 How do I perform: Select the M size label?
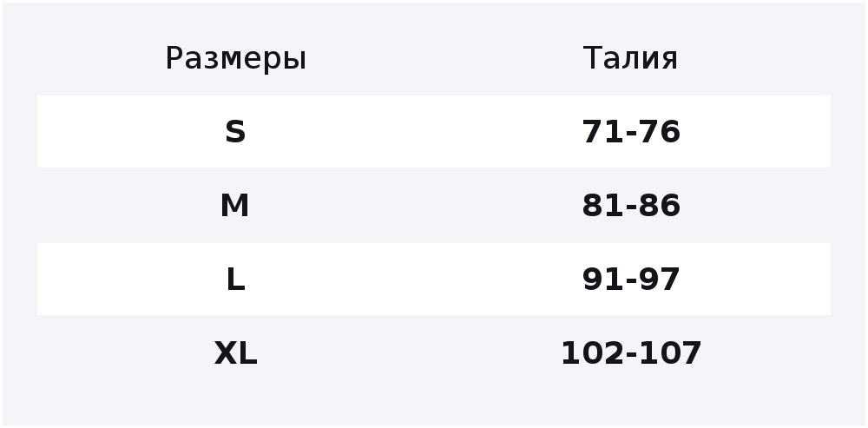pyautogui.click(x=234, y=206)
